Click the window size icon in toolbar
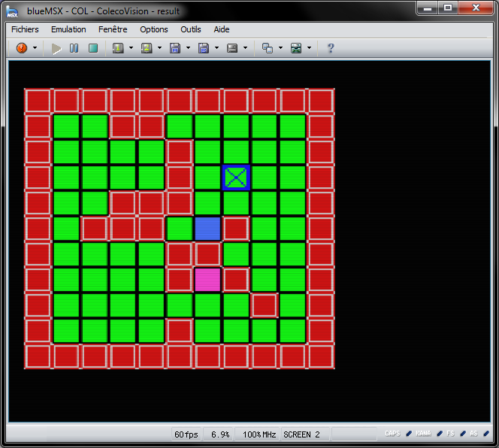This screenshot has width=499, height=448. (267, 48)
